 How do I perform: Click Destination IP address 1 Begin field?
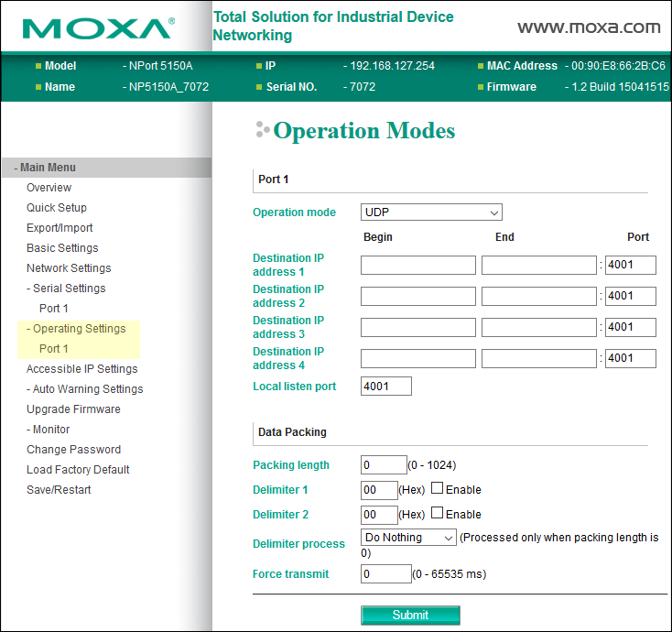click(x=417, y=266)
